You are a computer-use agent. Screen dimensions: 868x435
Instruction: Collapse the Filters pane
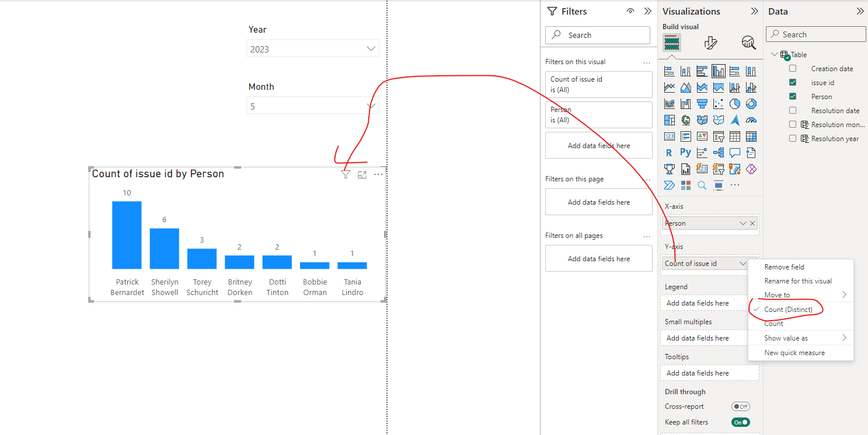647,11
